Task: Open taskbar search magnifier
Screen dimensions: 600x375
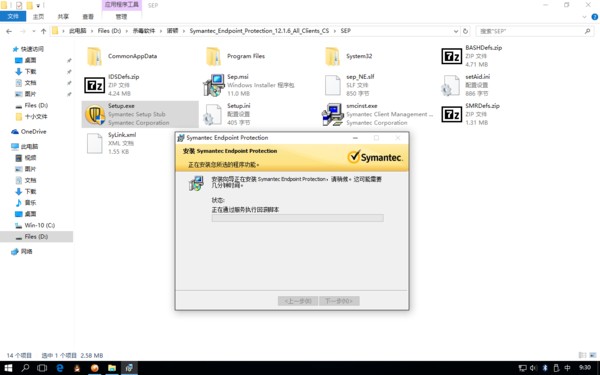Action: [25, 368]
